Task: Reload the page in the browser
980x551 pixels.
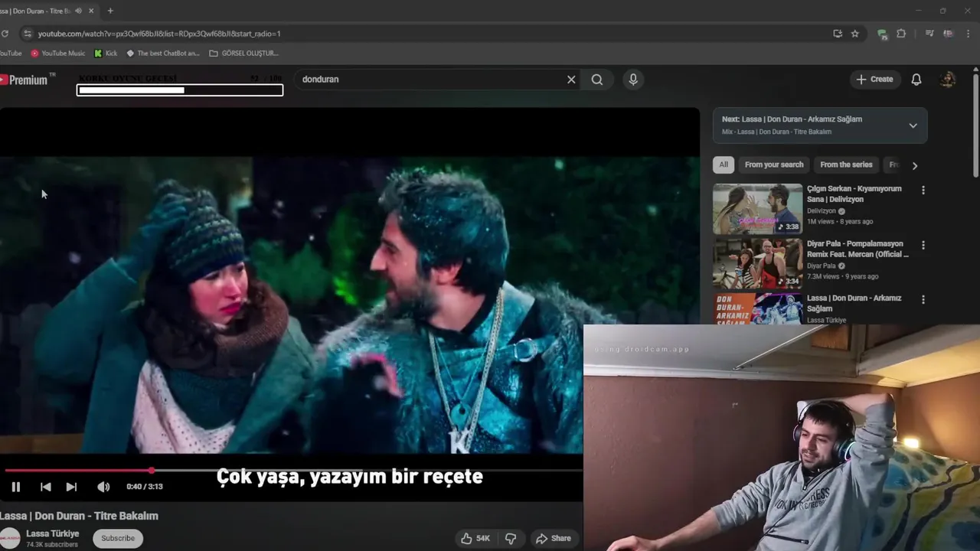Action: pyautogui.click(x=5, y=34)
